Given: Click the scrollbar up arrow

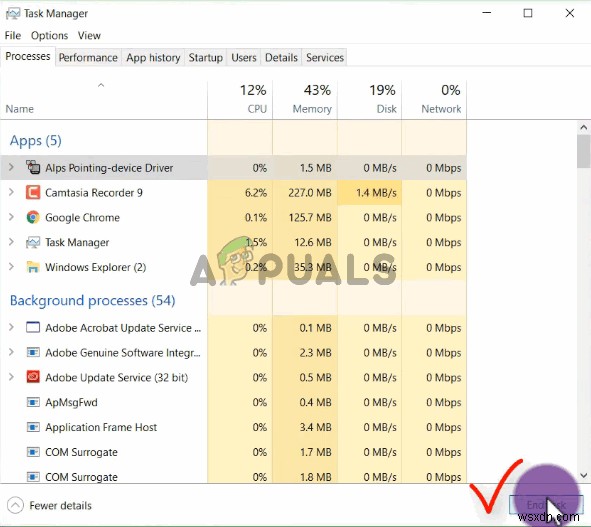Looking at the screenshot, I should pos(583,127).
